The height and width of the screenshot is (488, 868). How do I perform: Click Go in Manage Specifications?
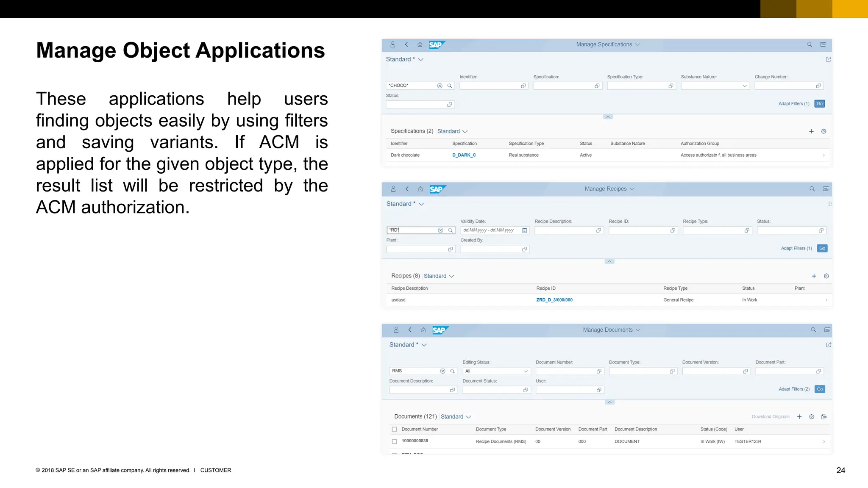coord(820,104)
